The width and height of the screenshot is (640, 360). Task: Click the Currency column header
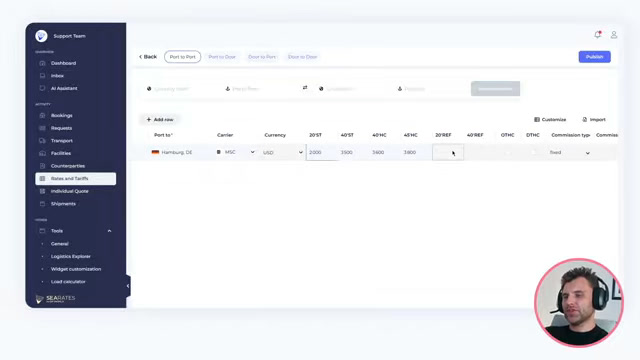click(x=275, y=135)
